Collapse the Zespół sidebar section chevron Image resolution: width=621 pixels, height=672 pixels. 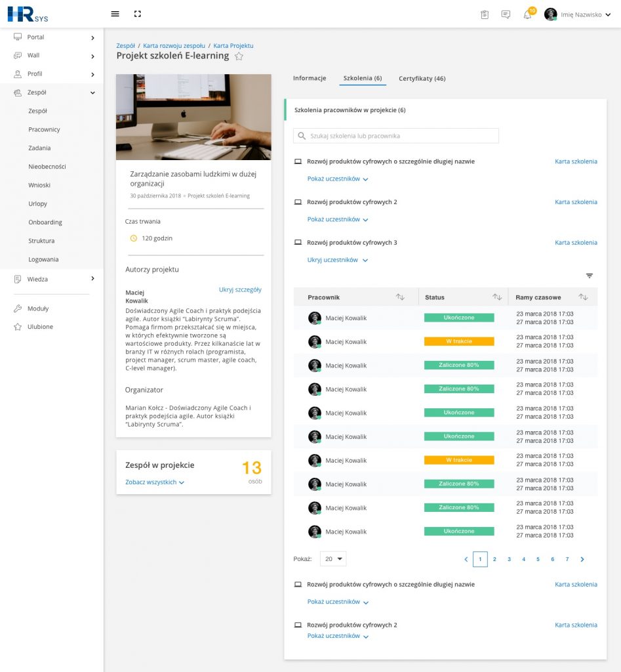[92, 93]
